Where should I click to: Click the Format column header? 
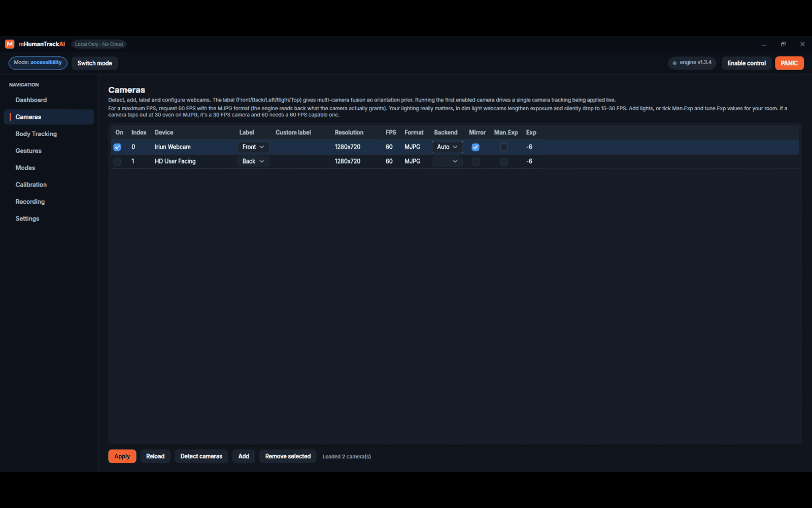[414, 133]
